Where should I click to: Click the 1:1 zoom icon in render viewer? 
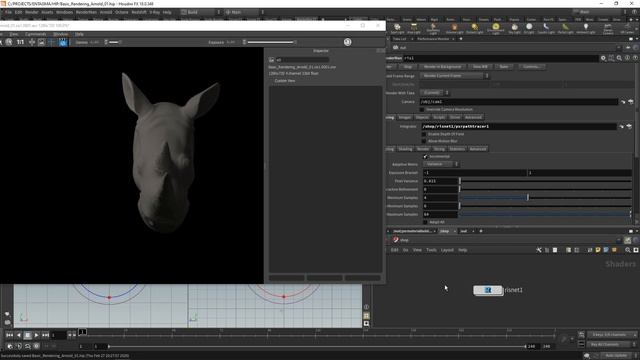20,42
